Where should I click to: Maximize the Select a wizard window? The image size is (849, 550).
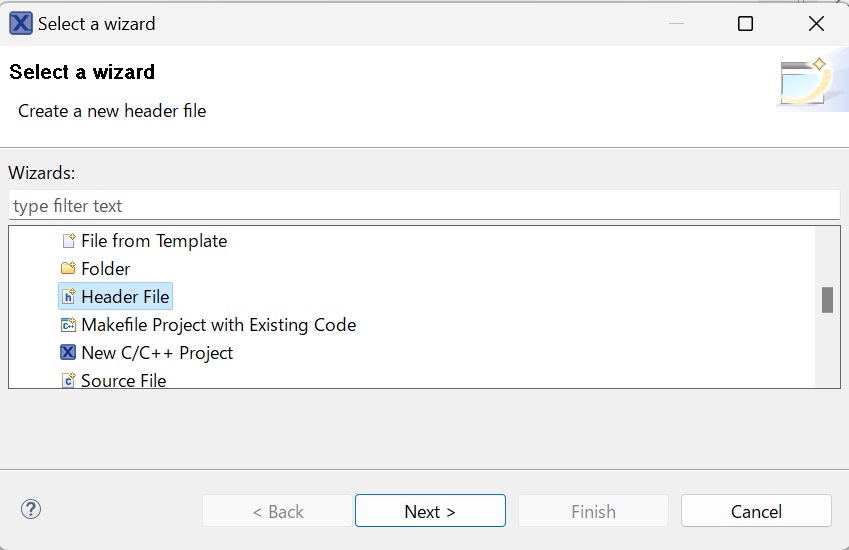pyautogui.click(x=745, y=23)
